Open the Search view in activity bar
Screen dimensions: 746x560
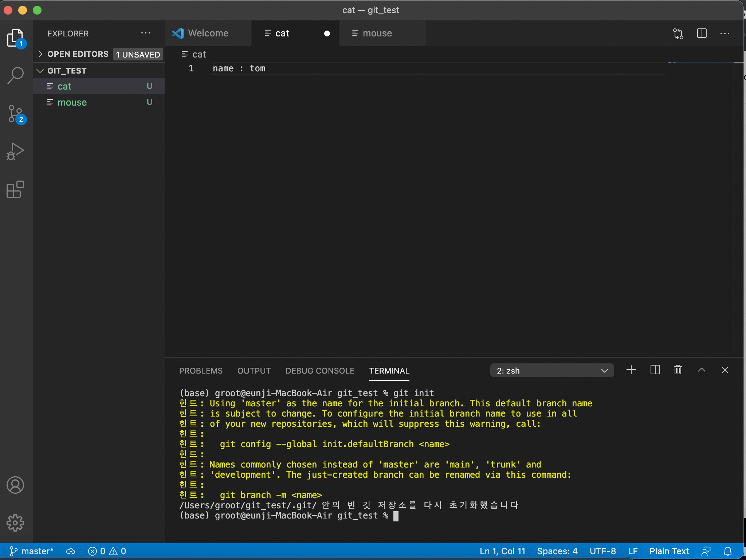pos(16,75)
